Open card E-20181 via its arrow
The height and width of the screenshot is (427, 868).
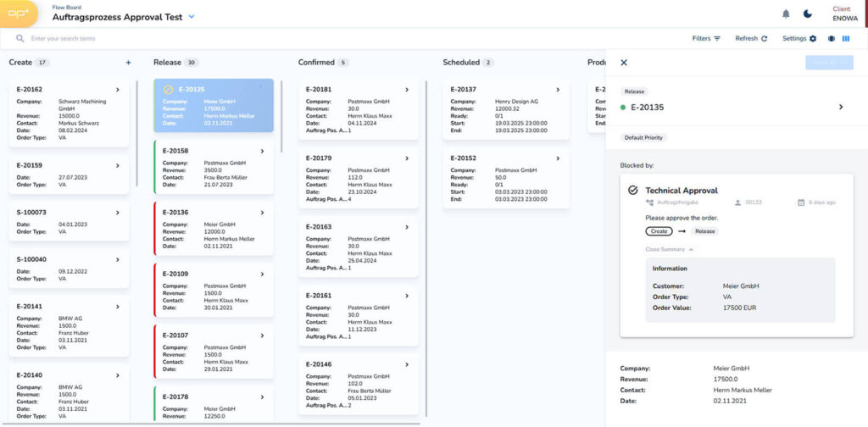point(407,90)
